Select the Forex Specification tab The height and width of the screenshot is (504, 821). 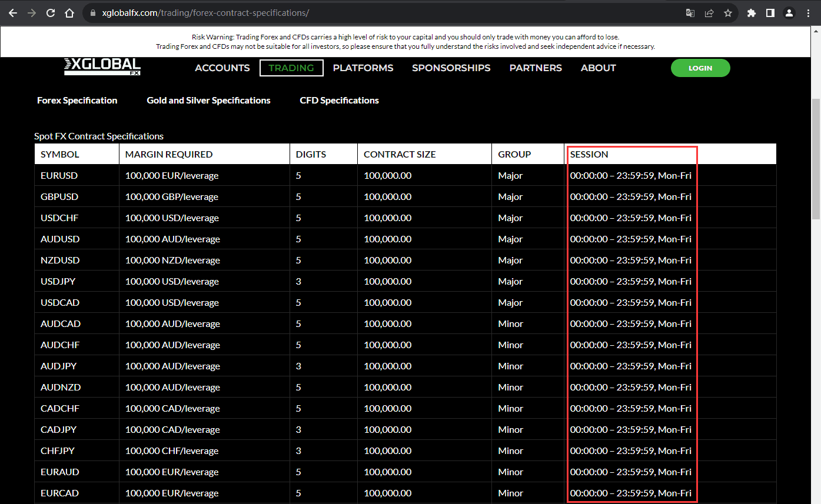pyautogui.click(x=77, y=101)
